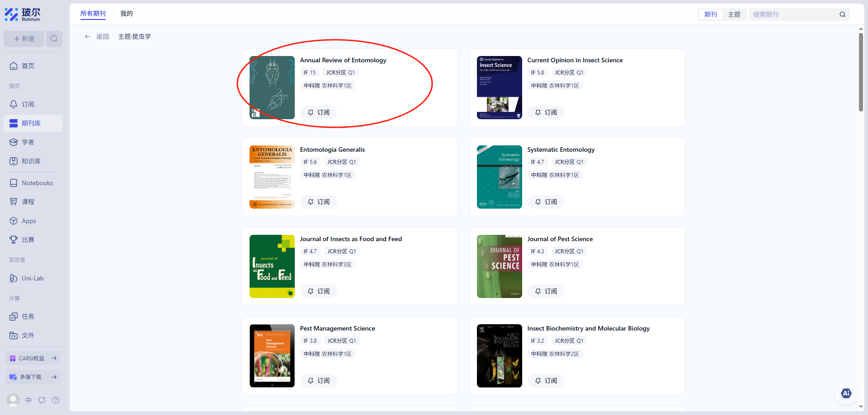Click the magnifier icon in journal search
The width and height of the screenshot is (868, 415).
point(842,14)
